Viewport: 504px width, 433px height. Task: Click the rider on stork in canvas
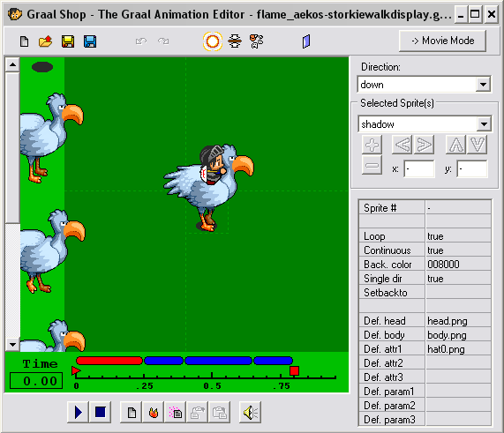[212, 164]
